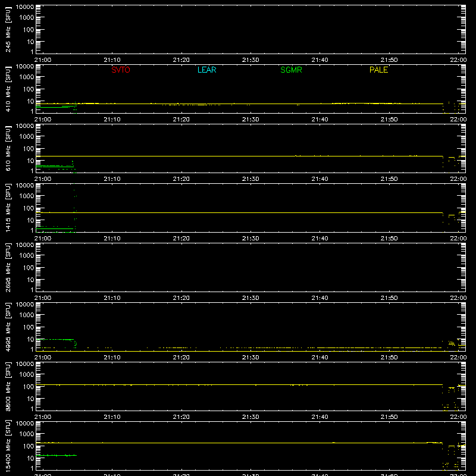Click the 21:00 tick label under 8800 MHz plot
Image resolution: width=476 pixels, height=476 pixels.
43,417
